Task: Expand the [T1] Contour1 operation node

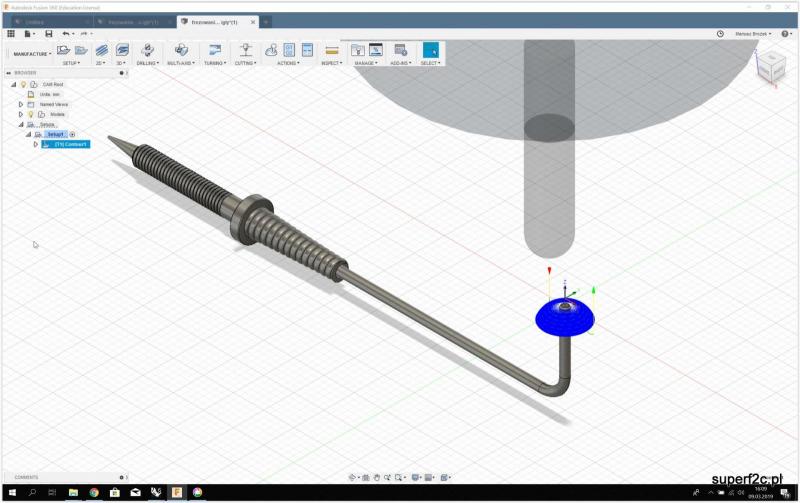Action: click(x=36, y=144)
